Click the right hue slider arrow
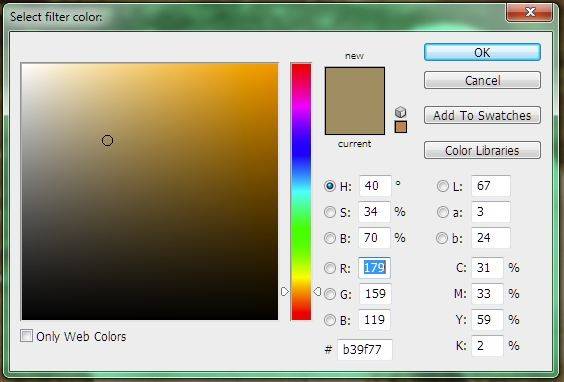564x382 pixels. [x=317, y=291]
